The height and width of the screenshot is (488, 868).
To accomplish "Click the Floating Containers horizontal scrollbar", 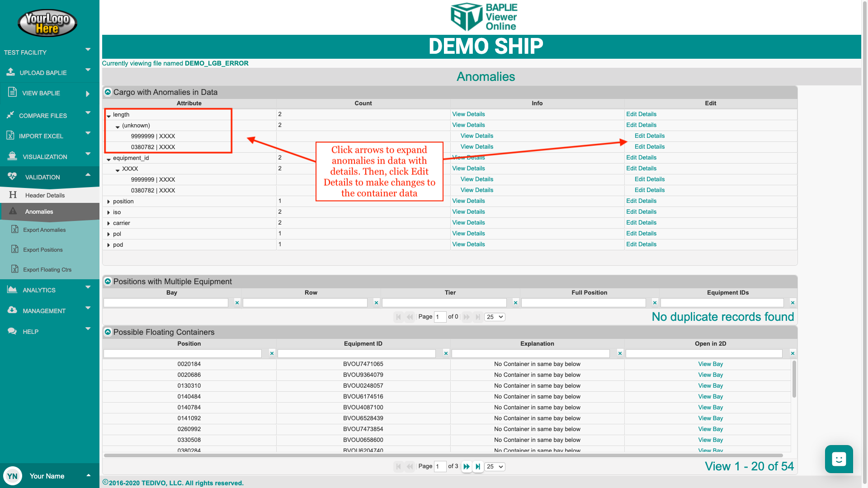I will (x=443, y=455).
